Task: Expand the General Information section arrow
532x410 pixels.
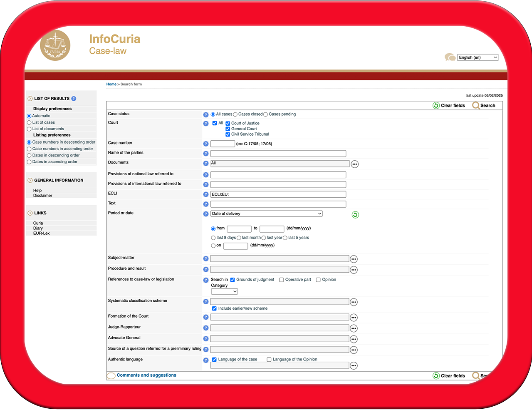Action: coord(30,181)
